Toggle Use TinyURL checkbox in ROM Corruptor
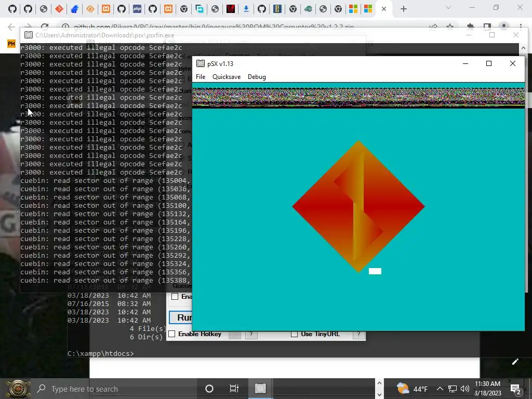Viewport: 532px width, 399px height. (294, 334)
